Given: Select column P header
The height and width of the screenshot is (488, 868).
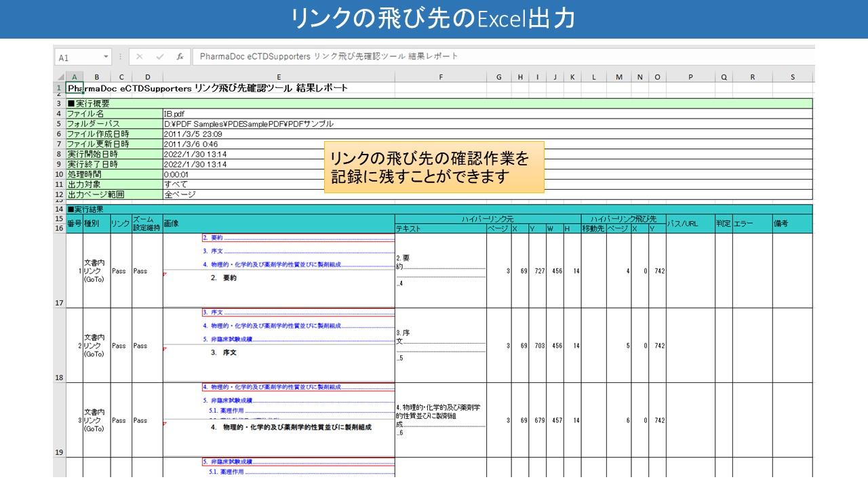Looking at the screenshot, I should tap(690, 77).
